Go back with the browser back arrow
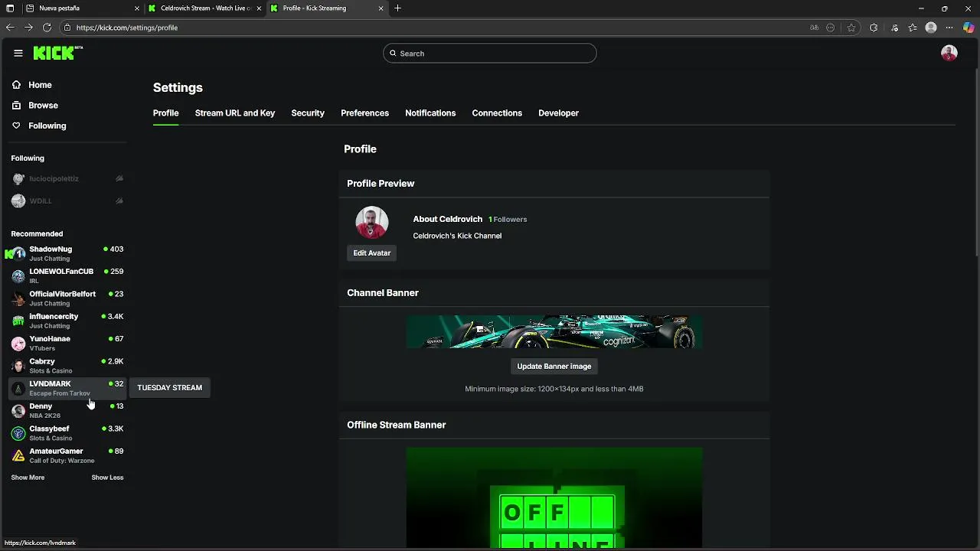Image resolution: width=980 pixels, height=551 pixels. pyautogui.click(x=10, y=28)
